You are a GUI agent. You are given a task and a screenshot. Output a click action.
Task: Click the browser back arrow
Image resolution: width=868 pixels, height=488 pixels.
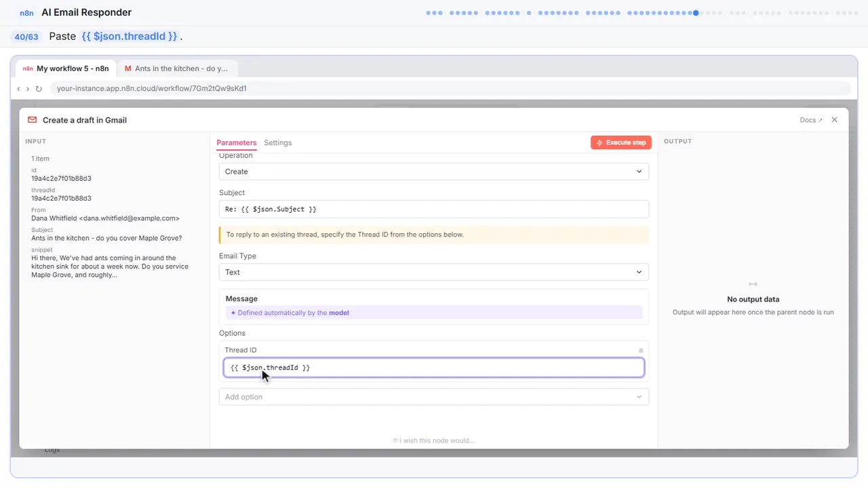(18, 88)
